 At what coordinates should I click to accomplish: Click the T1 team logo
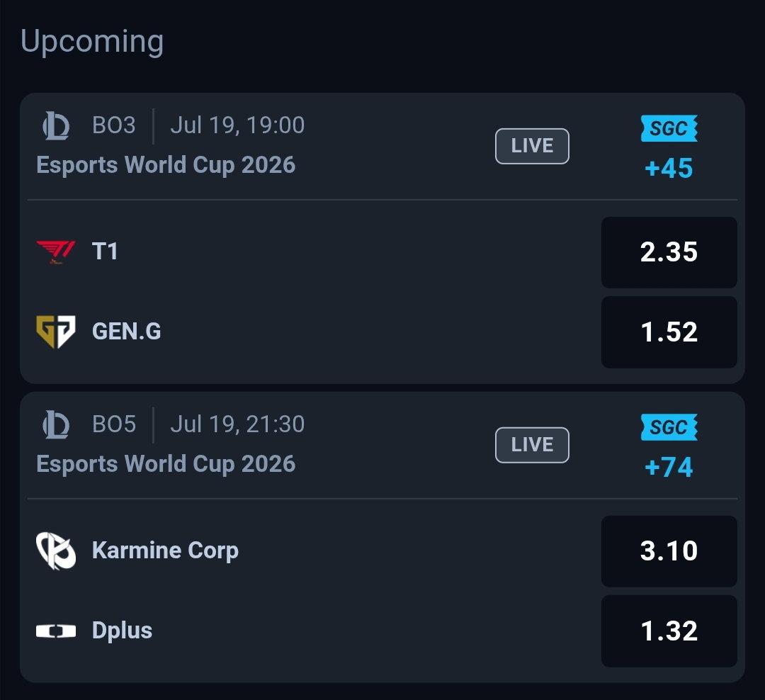click(56, 252)
